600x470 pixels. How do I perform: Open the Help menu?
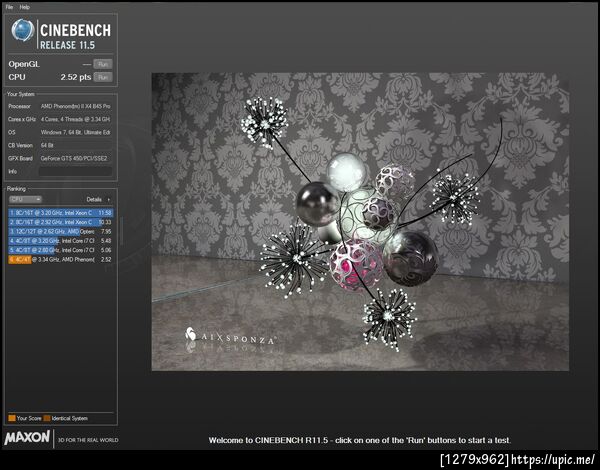click(x=24, y=7)
